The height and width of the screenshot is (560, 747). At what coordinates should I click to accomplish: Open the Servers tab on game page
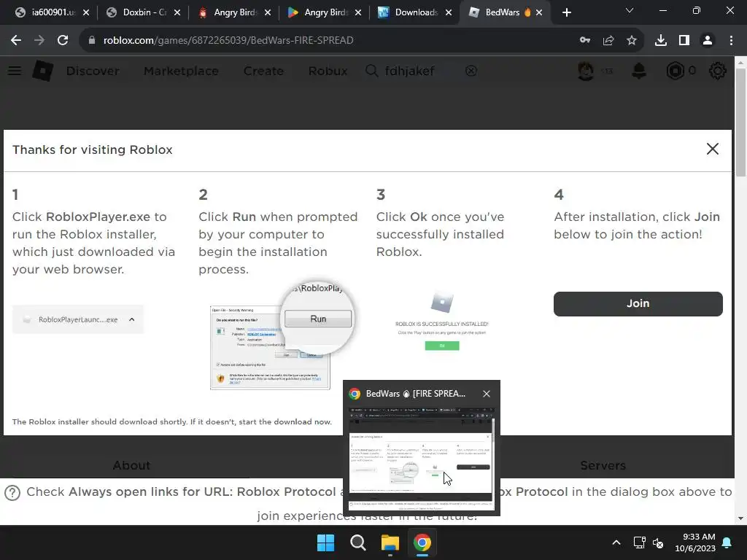[603, 465]
